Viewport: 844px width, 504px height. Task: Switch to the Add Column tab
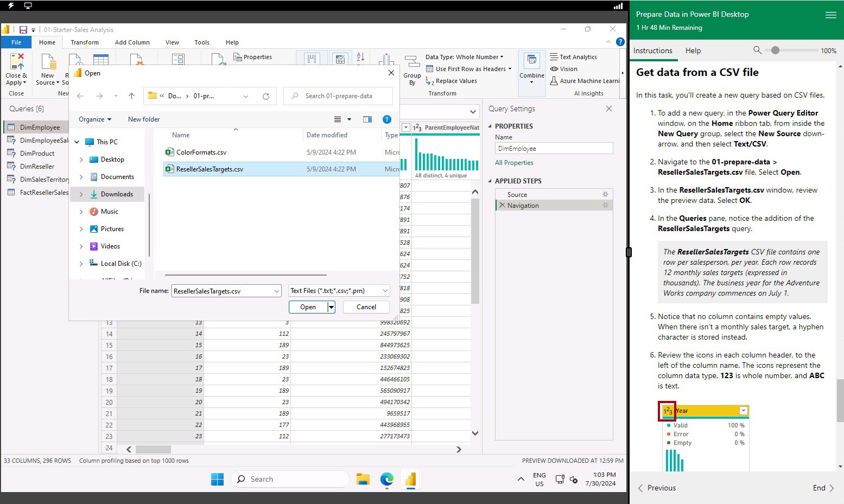[132, 42]
